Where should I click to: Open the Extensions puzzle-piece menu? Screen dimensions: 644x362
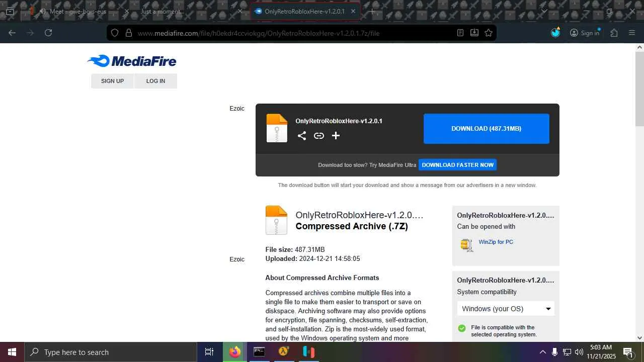pos(614,33)
